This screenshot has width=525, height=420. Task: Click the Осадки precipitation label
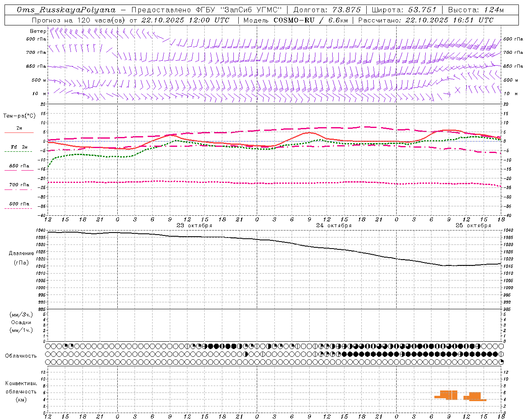click(x=21, y=322)
